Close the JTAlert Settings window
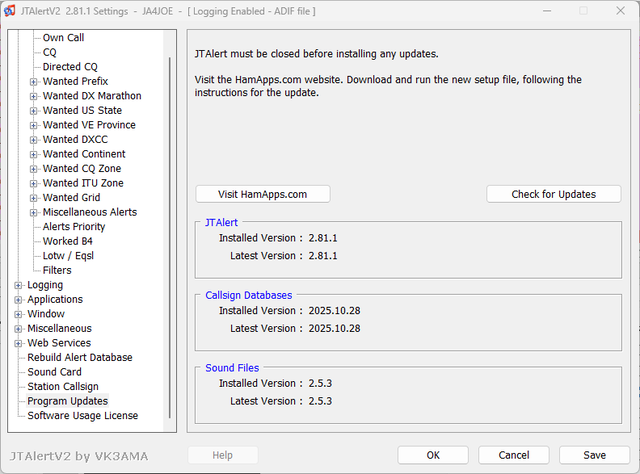 pyautogui.click(x=620, y=11)
